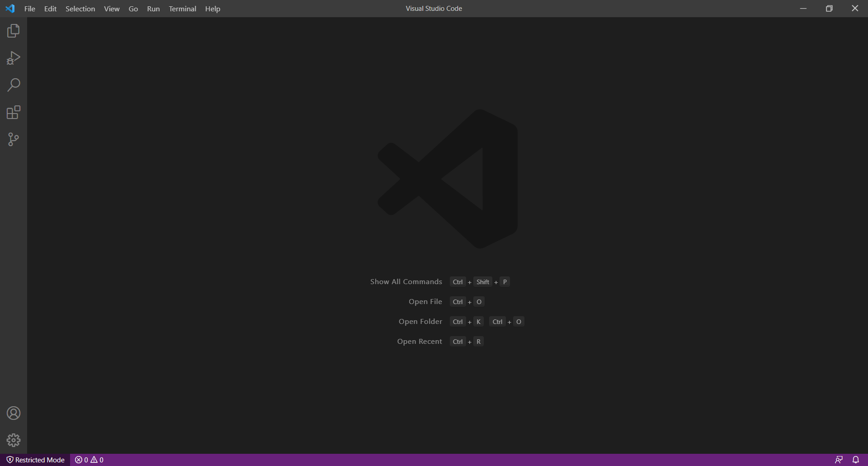Click the Show All Commands label
Viewport: 868px width, 466px height.
pyautogui.click(x=406, y=282)
